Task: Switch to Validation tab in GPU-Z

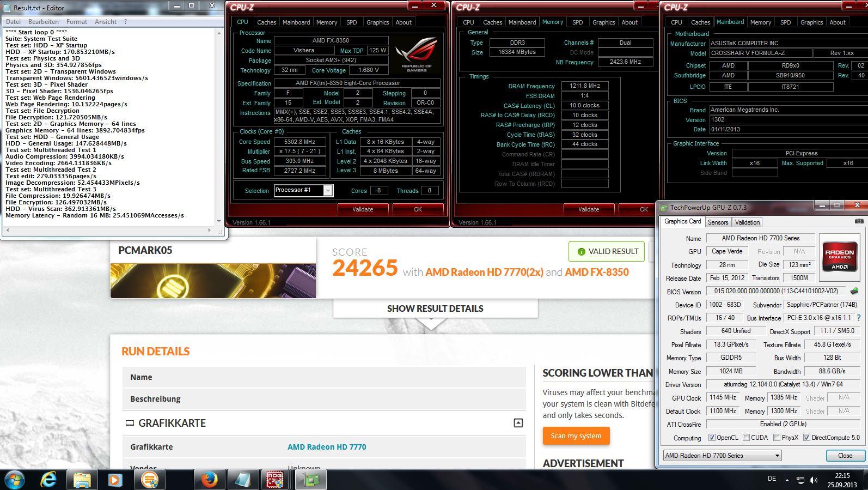Action: tap(747, 222)
